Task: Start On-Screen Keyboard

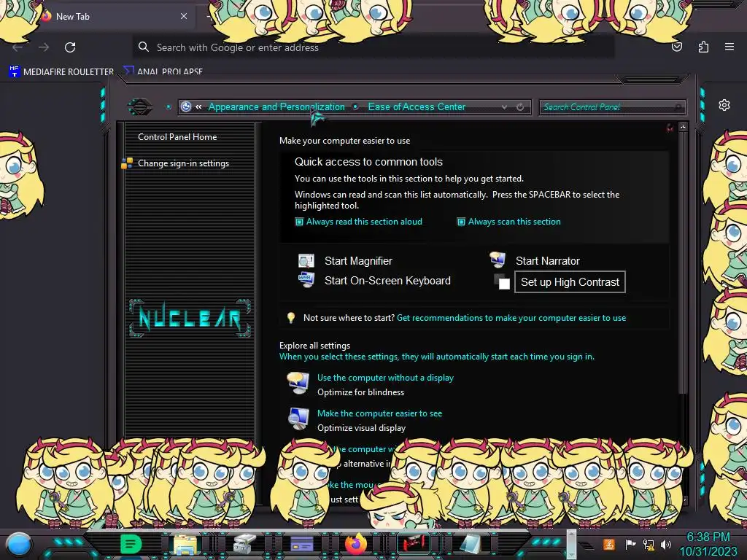Action: 387,281
